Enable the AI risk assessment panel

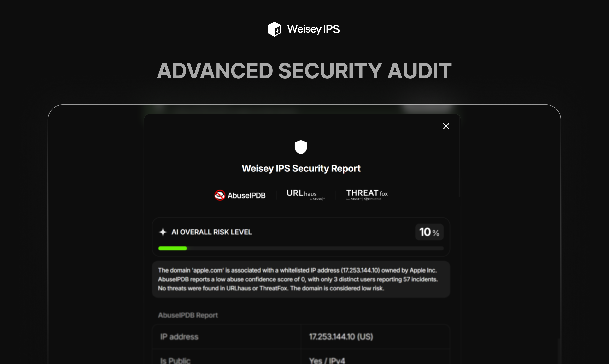301,237
